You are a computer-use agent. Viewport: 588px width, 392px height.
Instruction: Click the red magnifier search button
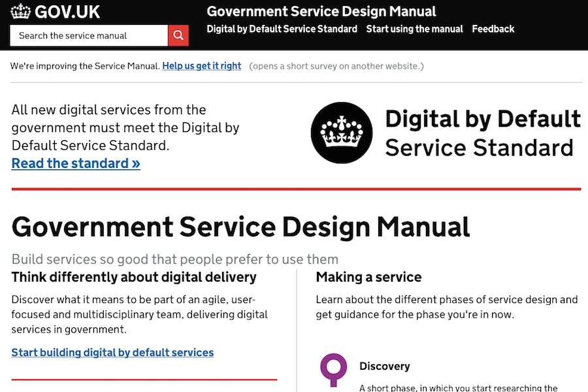178,36
